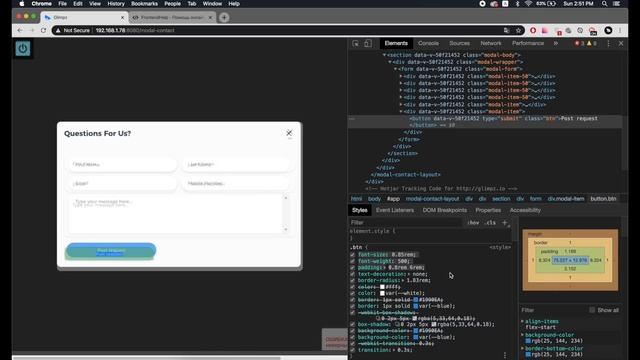Expand align-items in computed styles
This screenshot has height=360, width=640.
(522, 321)
